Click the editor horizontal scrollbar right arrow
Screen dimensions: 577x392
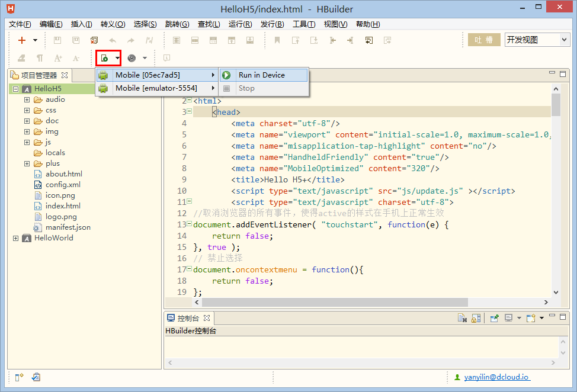[546, 302]
